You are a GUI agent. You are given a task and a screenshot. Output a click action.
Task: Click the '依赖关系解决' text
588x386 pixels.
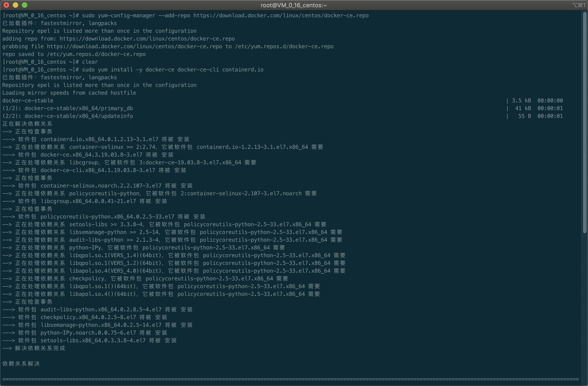tap(21, 364)
